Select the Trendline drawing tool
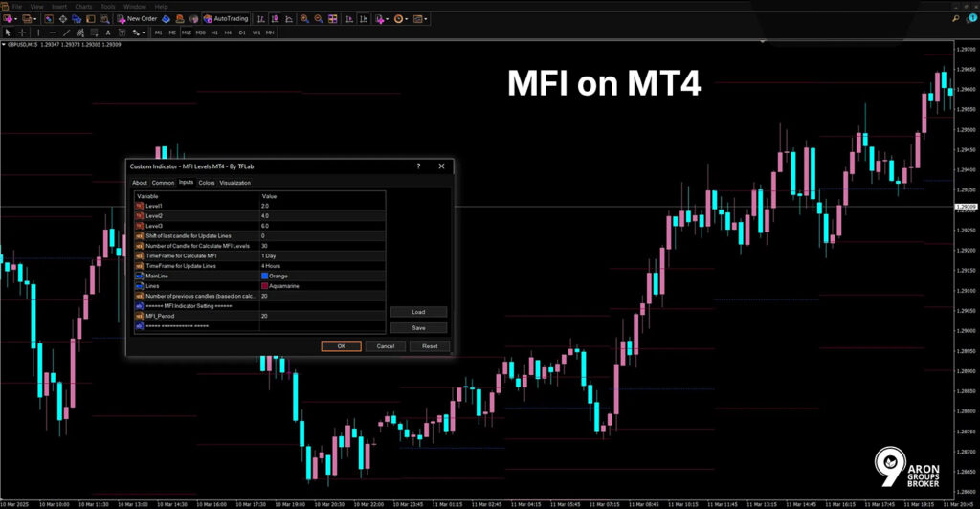Screen dimensions: 980x509 (x=66, y=33)
